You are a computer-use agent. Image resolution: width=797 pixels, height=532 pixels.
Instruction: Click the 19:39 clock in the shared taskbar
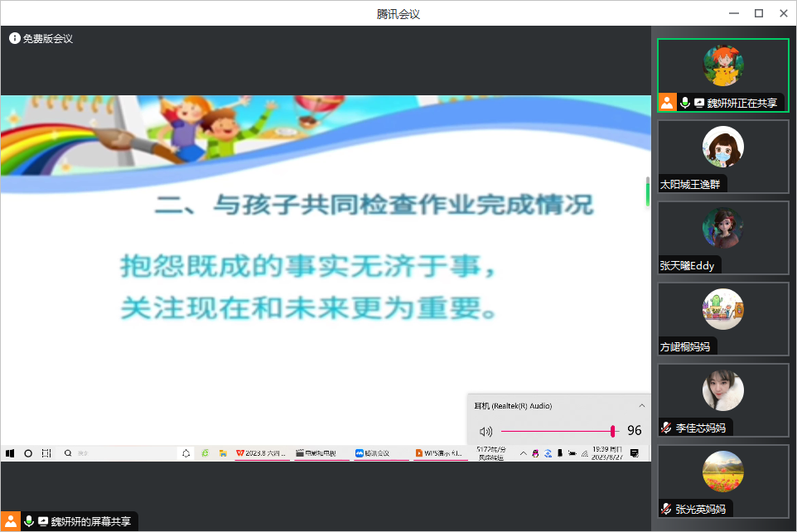tap(607, 453)
